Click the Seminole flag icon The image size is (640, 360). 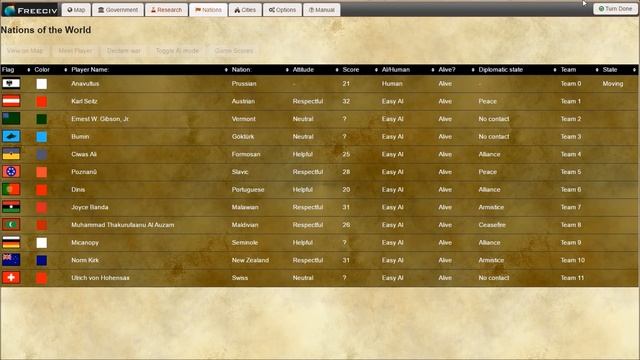click(11, 242)
